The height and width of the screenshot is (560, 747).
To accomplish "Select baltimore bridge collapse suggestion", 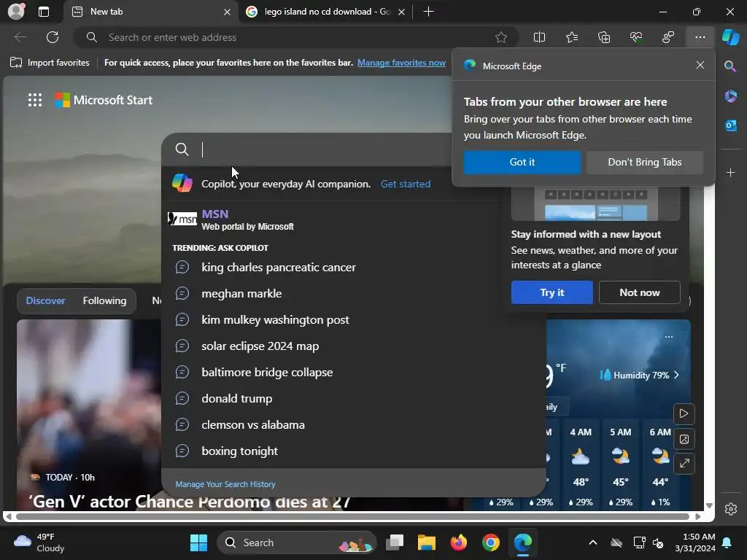I will [x=354, y=372].
